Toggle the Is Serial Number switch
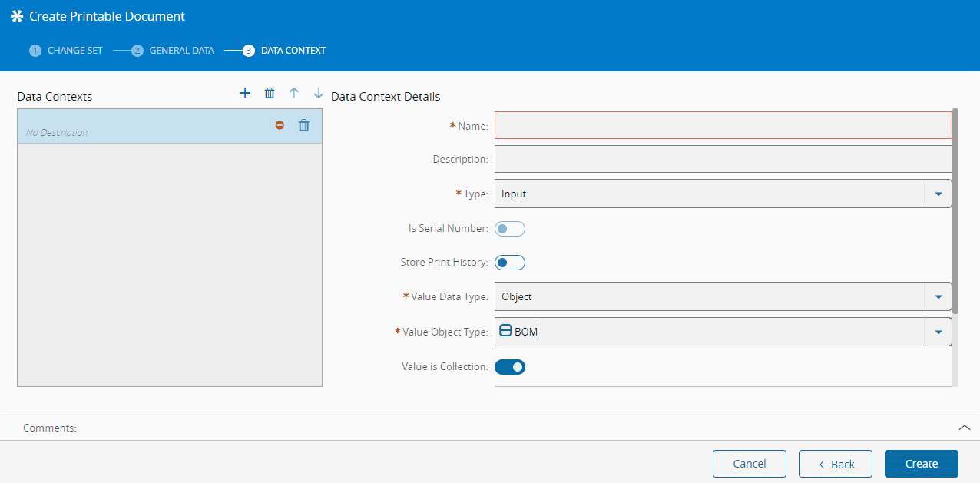The height and width of the screenshot is (483, 980). pos(509,229)
